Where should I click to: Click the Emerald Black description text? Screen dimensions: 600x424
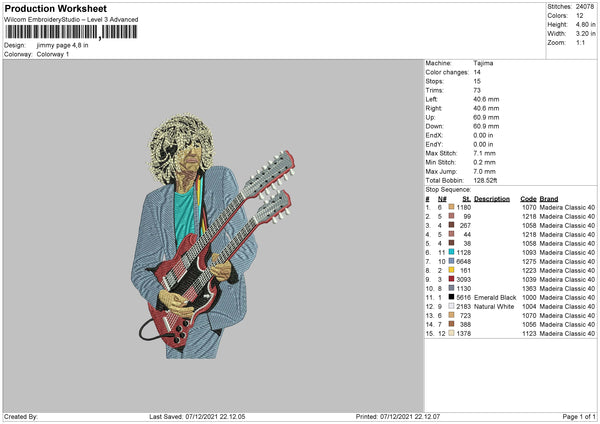(495, 297)
